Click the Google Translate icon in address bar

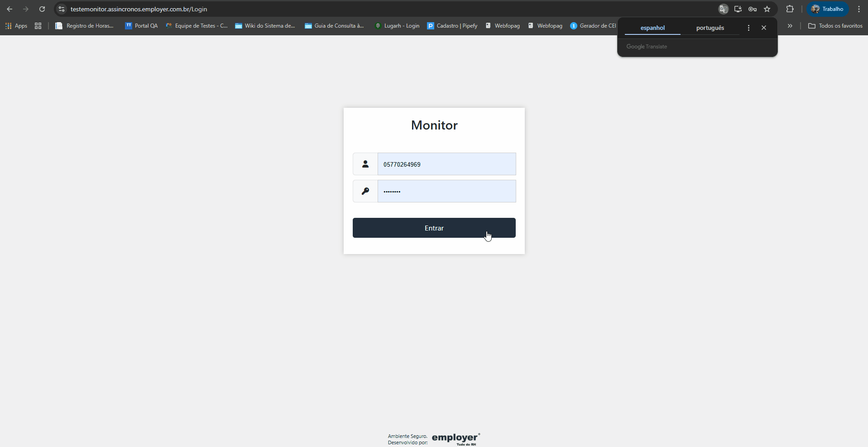click(x=723, y=9)
